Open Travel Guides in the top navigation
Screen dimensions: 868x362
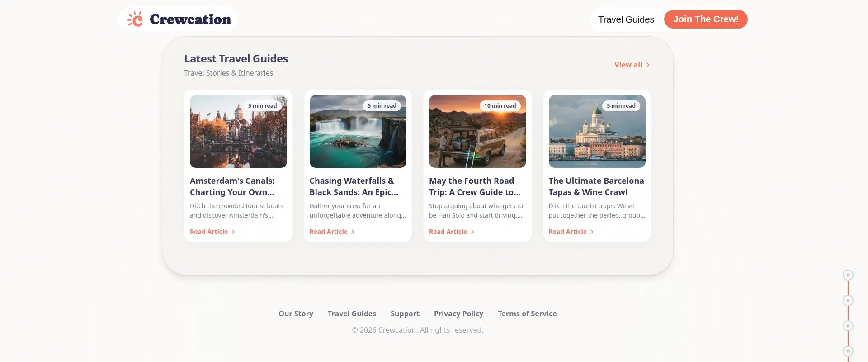pos(626,19)
